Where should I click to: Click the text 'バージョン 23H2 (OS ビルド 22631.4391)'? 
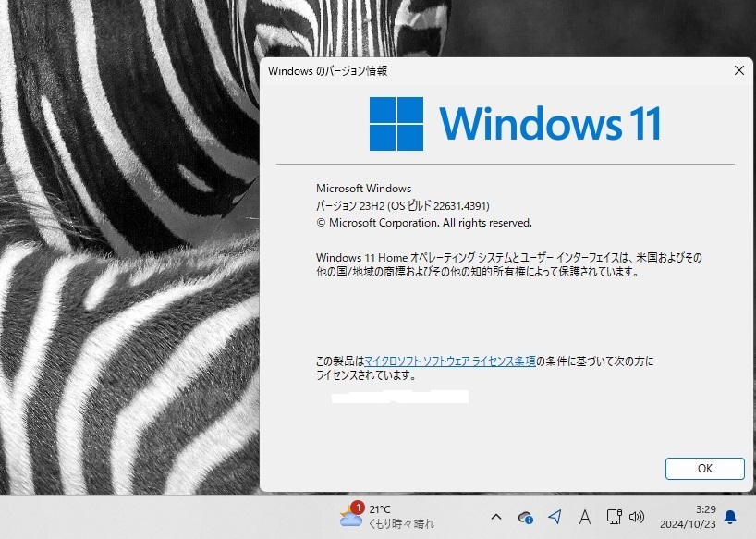[403, 206]
